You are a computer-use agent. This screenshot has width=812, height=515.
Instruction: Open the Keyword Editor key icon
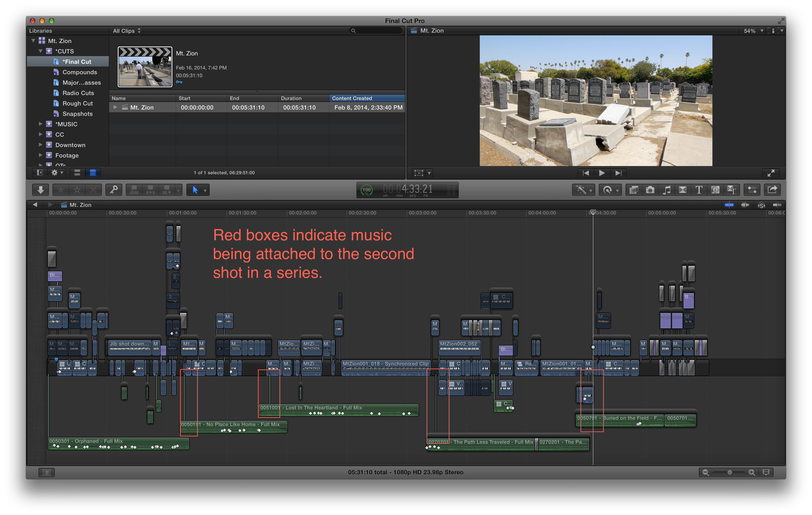pyautogui.click(x=114, y=190)
